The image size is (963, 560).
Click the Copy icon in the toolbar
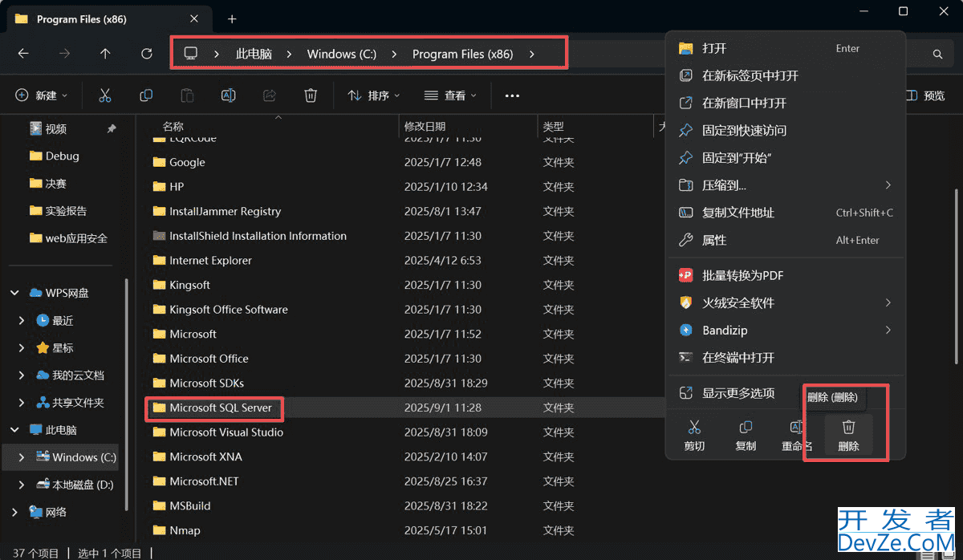tap(146, 95)
